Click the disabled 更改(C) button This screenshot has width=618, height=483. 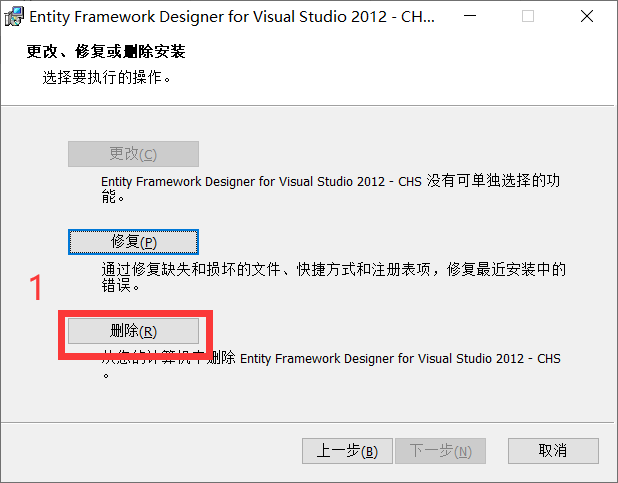point(133,154)
